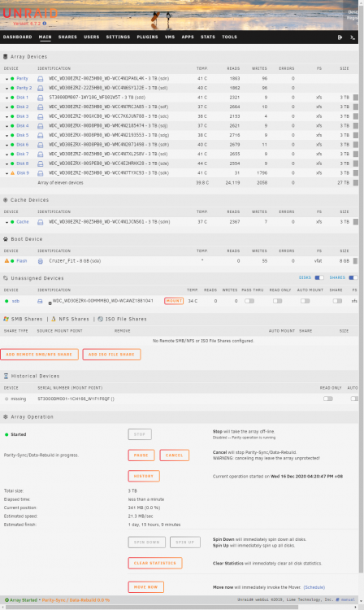The height and width of the screenshot is (610, 364).
Task: Click the disk icon for Disk 9
Action: point(40,173)
